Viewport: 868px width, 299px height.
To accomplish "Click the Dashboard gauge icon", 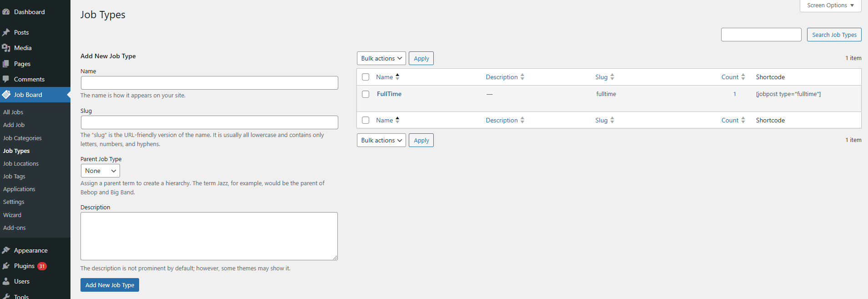I will (6, 12).
